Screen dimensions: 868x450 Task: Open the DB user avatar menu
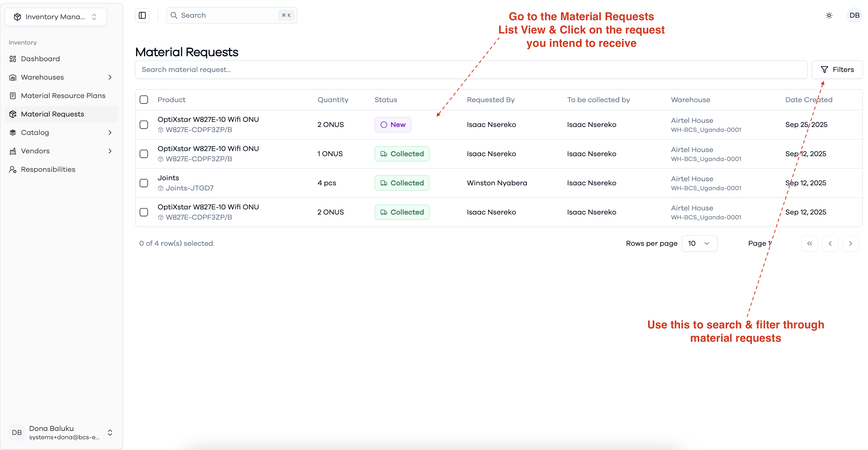point(854,16)
